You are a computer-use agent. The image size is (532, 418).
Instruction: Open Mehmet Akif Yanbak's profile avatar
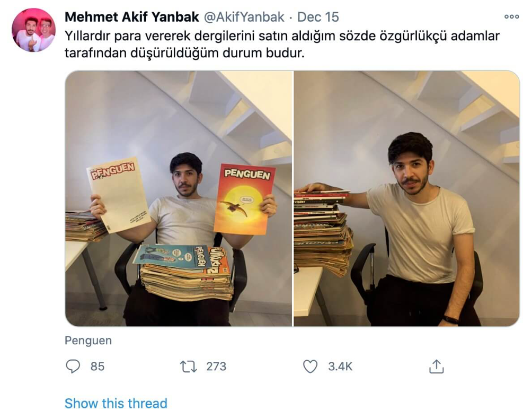33,30
